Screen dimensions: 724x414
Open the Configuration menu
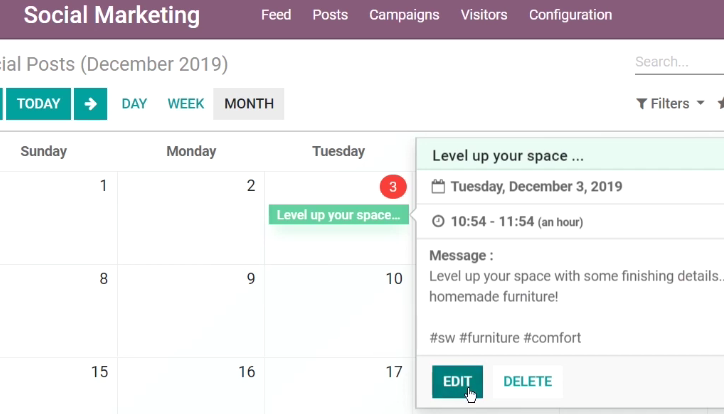pos(570,15)
